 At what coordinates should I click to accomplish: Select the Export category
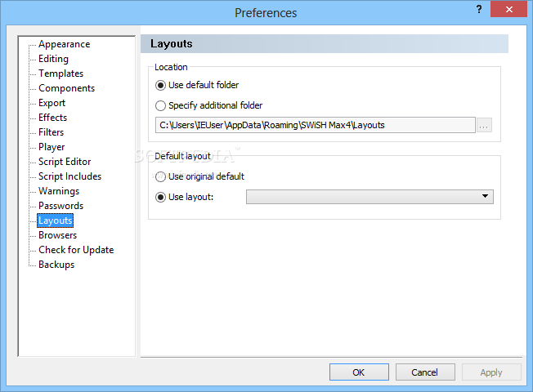coord(52,103)
